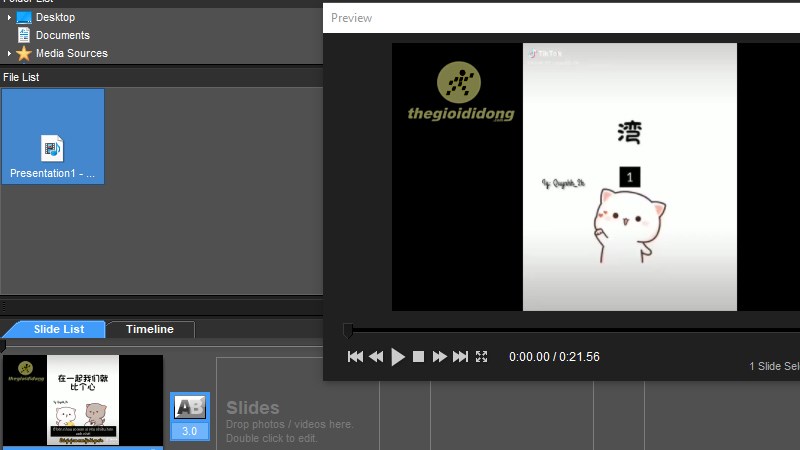
Task: Expand the Media Sources tree node
Action: coord(9,54)
